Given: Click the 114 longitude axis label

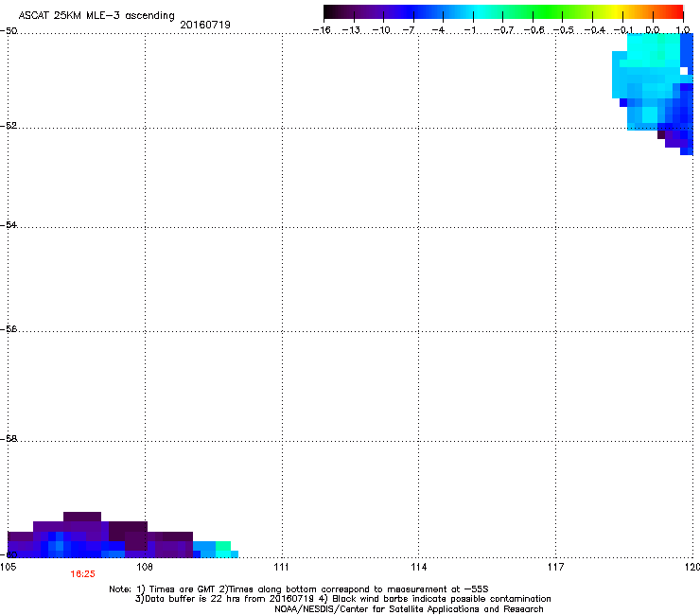Looking at the screenshot, I should point(419,567).
